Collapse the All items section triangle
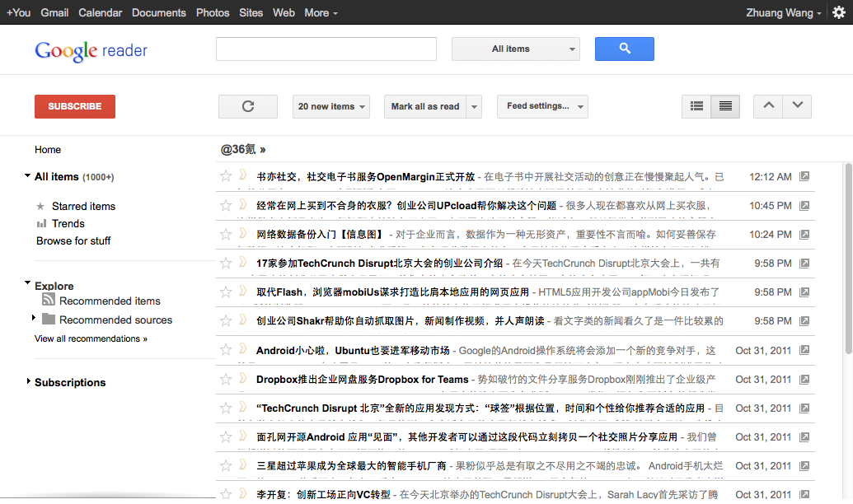Viewport: 853px width, 504px height. pyautogui.click(x=27, y=175)
